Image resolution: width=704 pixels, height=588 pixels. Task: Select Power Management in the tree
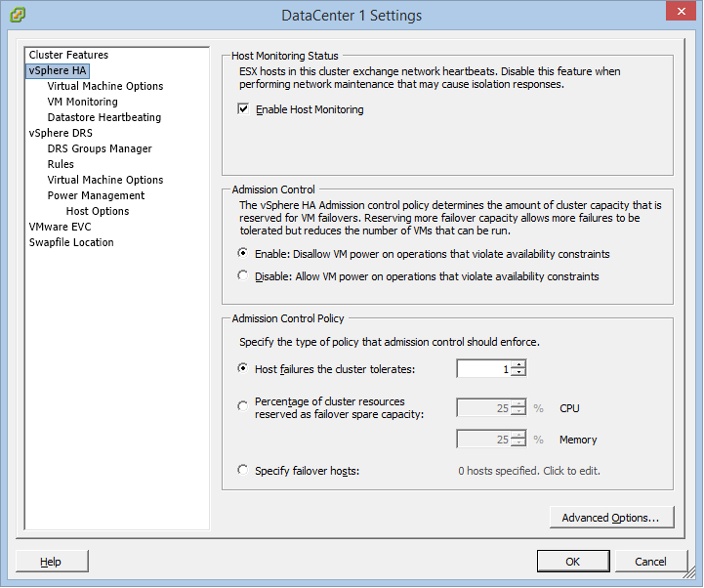(96, 196)
